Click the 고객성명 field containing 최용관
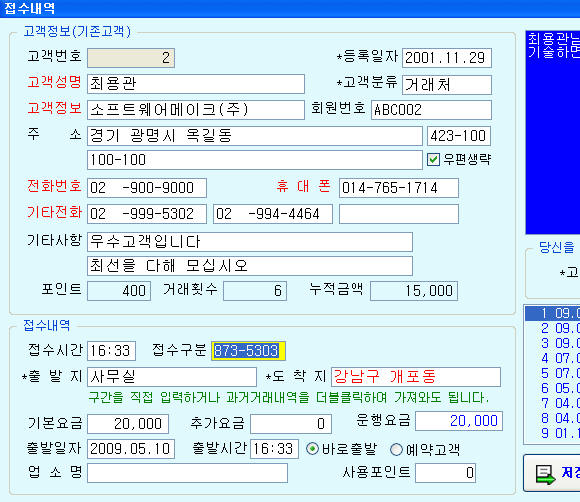This screenshot has width=580, height=502. pyautogui.click(x=196, y=84)
